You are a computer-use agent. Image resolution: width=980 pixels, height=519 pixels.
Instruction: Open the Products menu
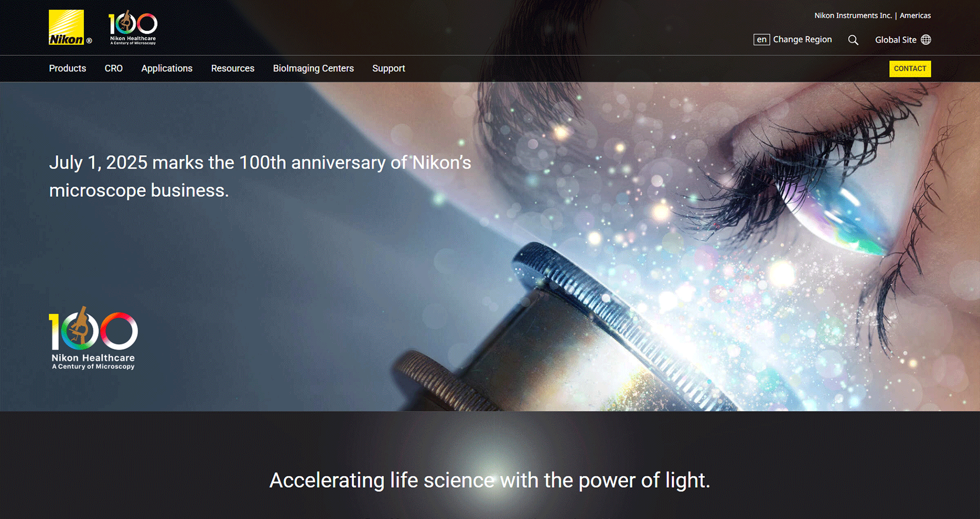click(68, 68)
